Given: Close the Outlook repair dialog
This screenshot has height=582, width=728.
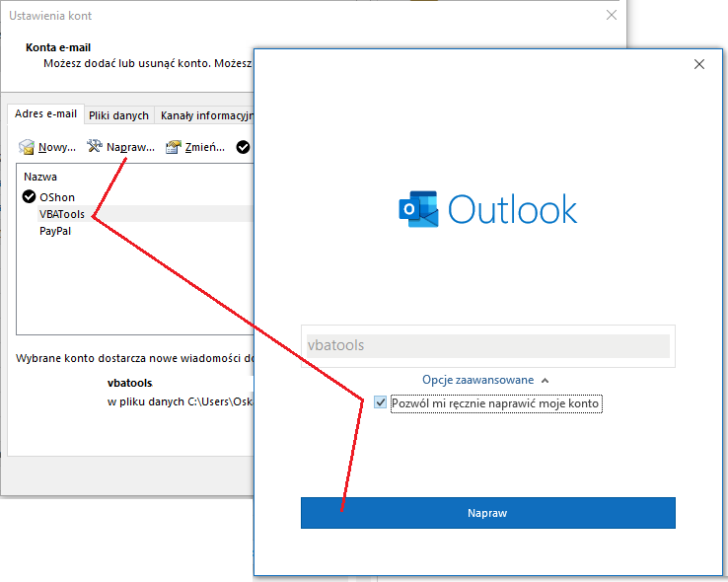Looking at the screenshot, I should coord(699,64).
